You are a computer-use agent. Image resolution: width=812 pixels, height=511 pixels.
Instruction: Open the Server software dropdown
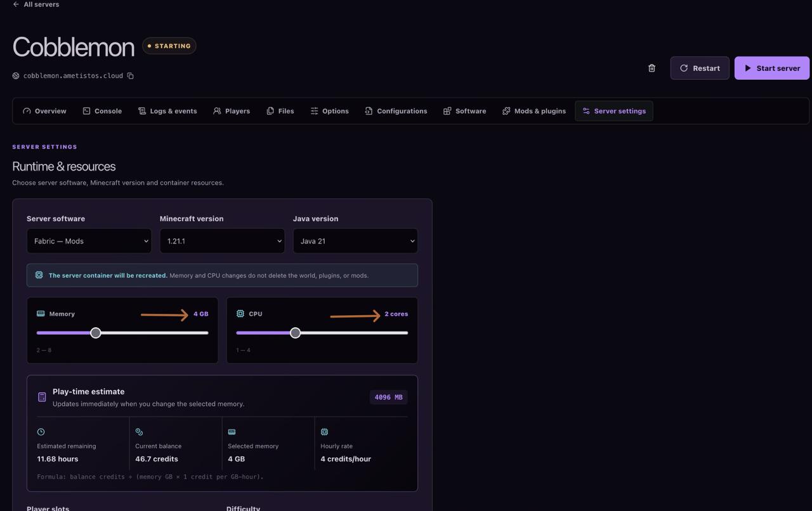pyautogui.click(x=89, y=241)
